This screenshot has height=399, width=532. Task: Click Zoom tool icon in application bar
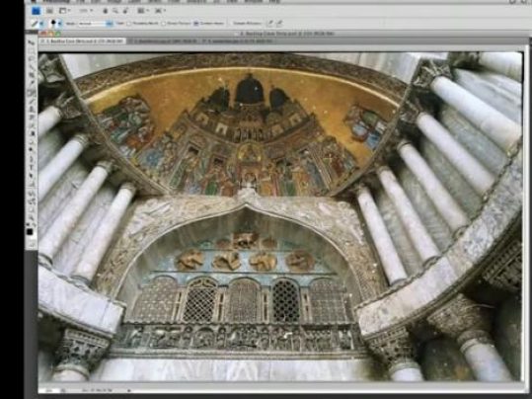115,11
